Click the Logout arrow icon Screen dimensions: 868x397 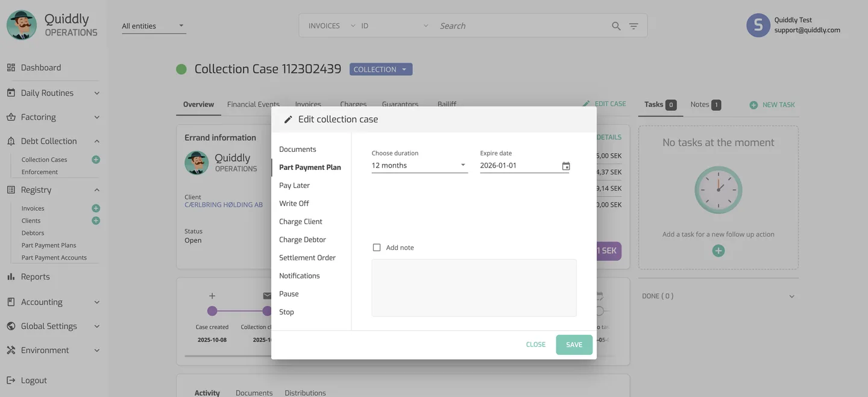tap(11, 380)
